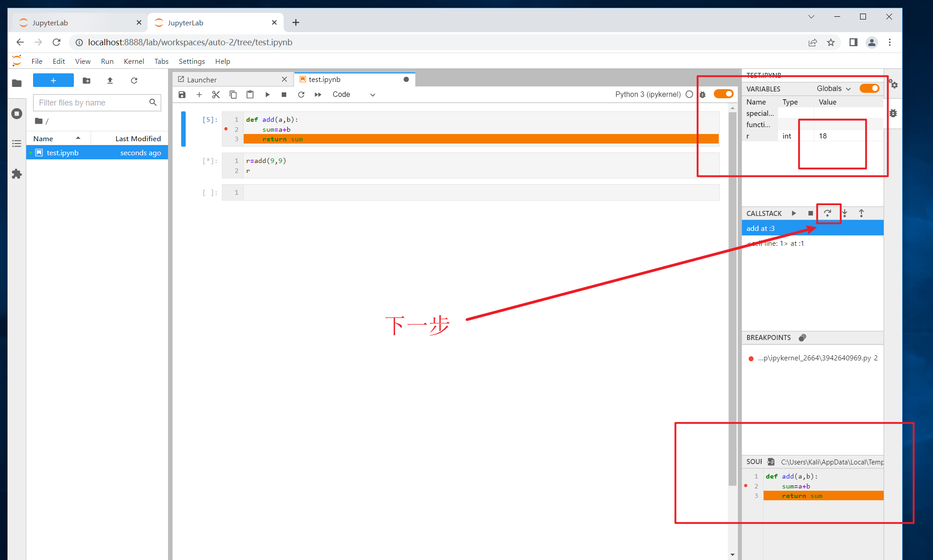
Task: Open Chrome's tab search chevron
Action: [x=811, y=17]
